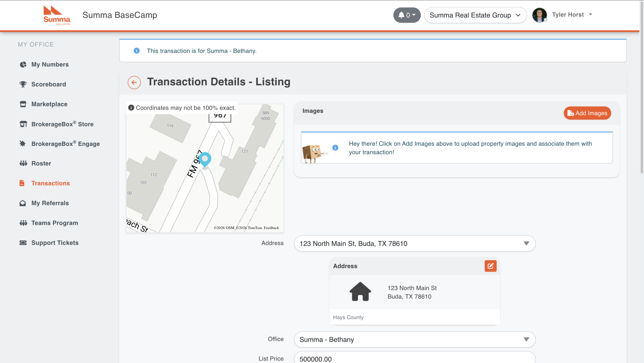644x363 pixels.
Task: Click the Add Images button
Action: (x=587, y=113)
